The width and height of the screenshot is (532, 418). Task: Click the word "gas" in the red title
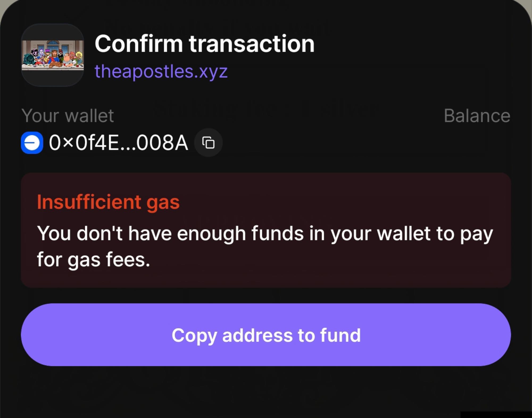point(163,203)
